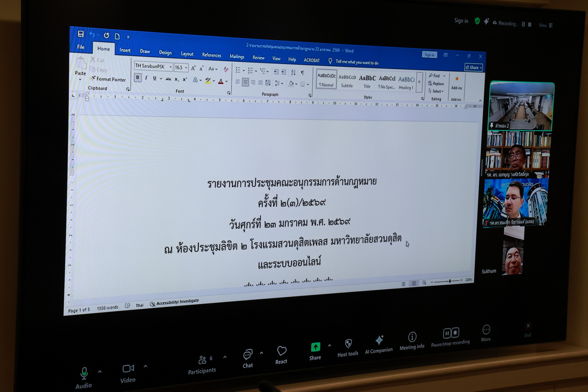Click the green Share screen icon

point(315,347)
